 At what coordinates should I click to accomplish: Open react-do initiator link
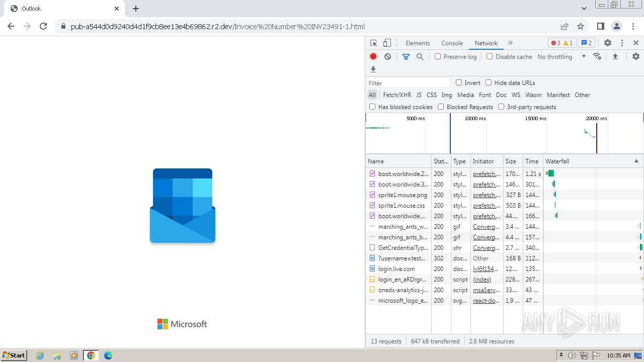pos(487,301)
